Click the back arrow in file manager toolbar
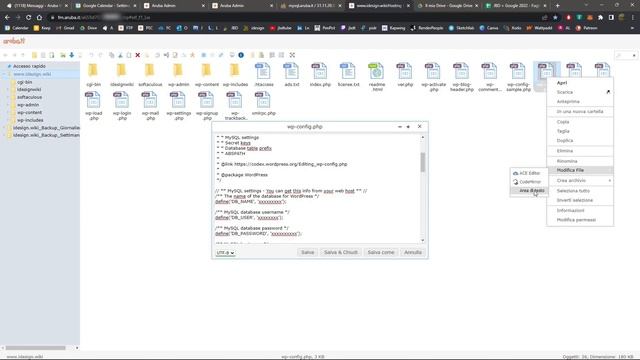Image resolution: width=640 pixels, height=360 pixels. pyautogui.click(x=5, y=55)
